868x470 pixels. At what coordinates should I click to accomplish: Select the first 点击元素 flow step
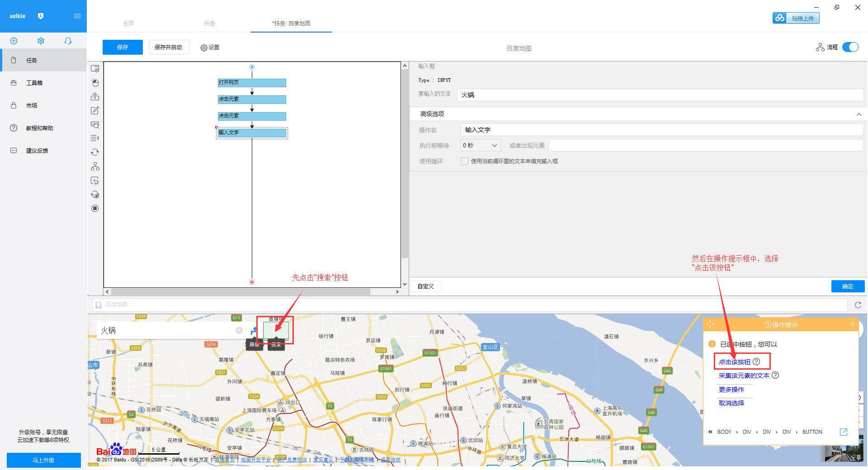pyautogui.click(x=252, y=99)
